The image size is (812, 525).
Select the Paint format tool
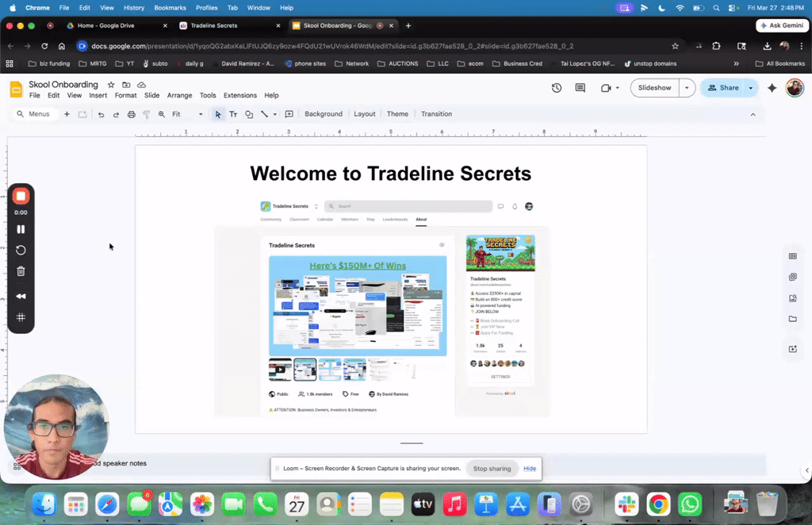[x=147, y=114]
